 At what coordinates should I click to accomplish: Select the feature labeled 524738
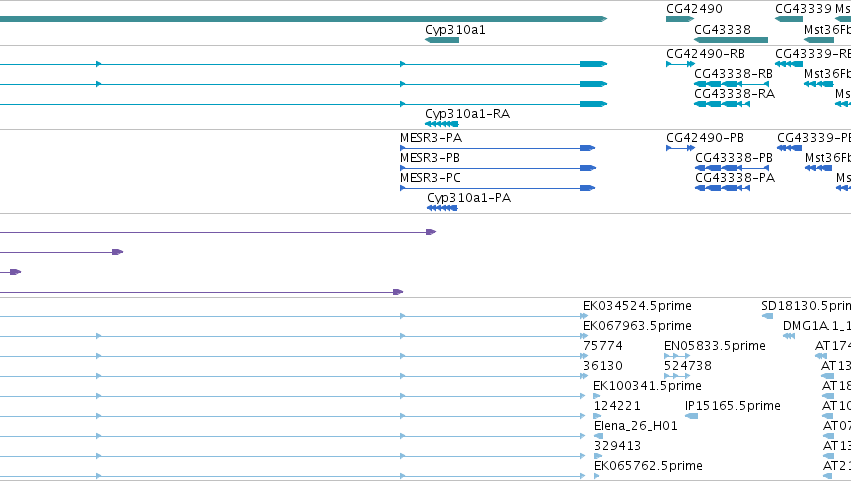point(677,376)
